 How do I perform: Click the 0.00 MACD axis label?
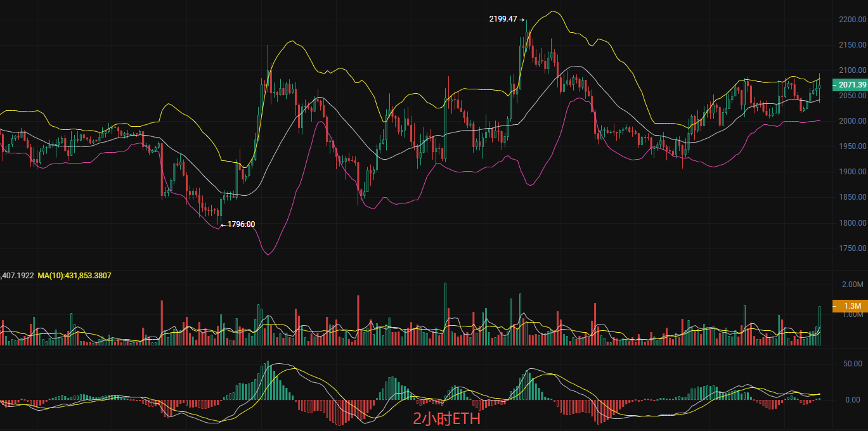[852, 400]
